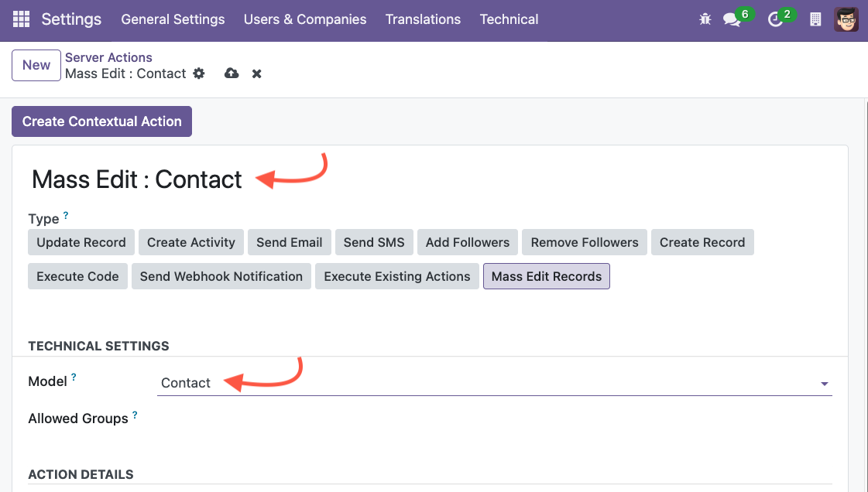Select the Send SMS type

374,242
